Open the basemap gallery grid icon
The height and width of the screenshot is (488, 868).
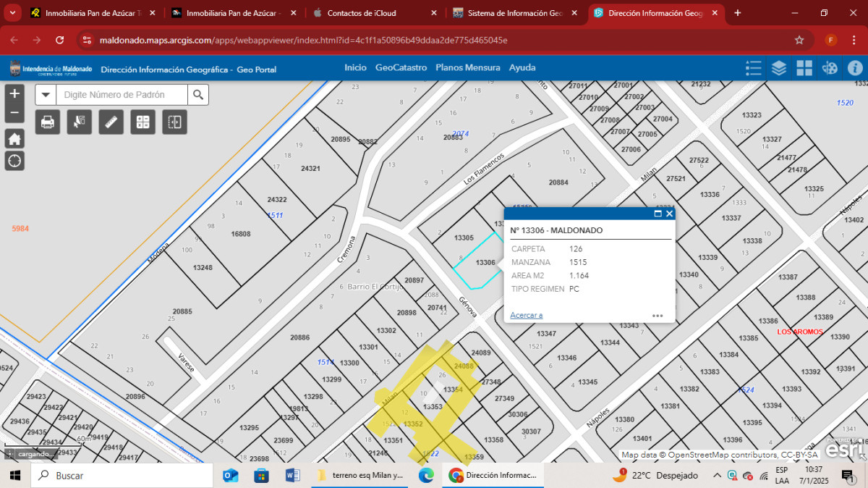804,68
